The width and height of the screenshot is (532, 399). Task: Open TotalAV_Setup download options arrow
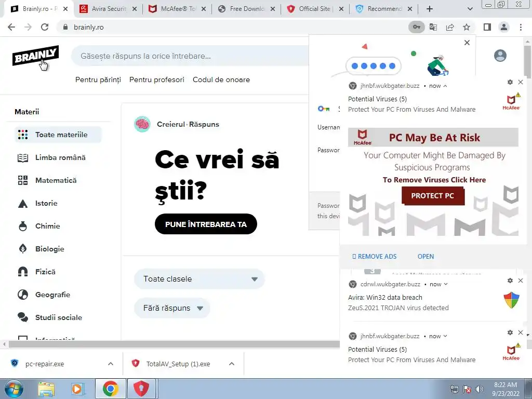tap(232, 364)
